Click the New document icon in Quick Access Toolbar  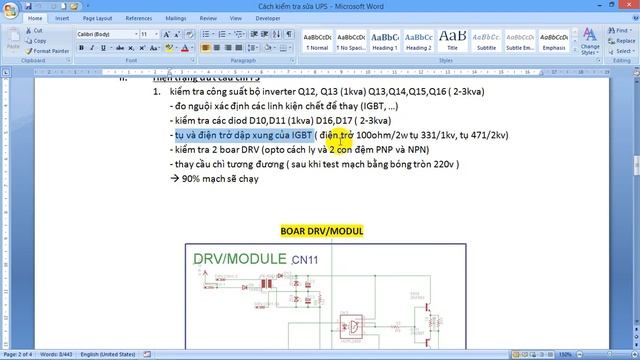63,6
